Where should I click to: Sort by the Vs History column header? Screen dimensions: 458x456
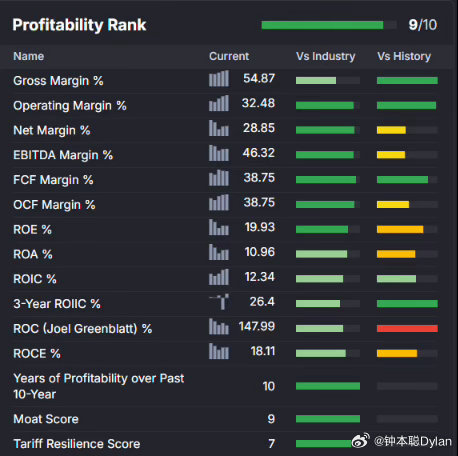coord(404,56)
